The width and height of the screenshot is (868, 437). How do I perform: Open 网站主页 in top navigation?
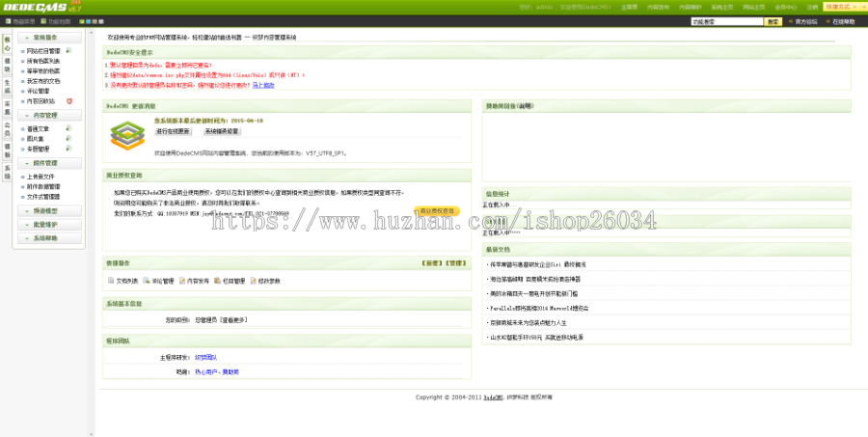pos(754,7)
